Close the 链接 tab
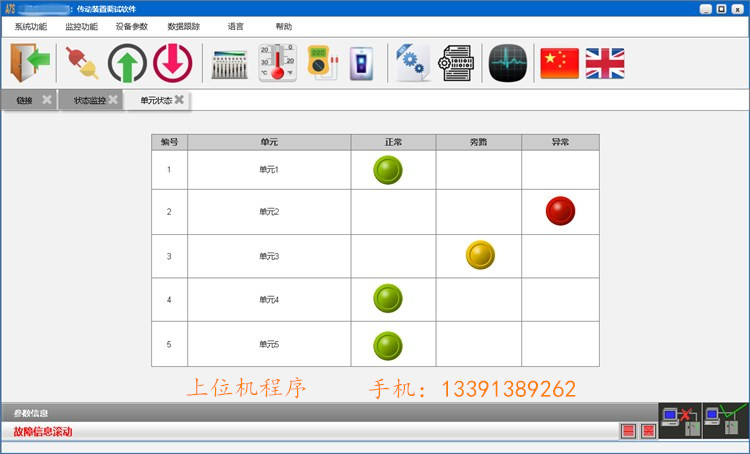 click(x=46, y=100)
